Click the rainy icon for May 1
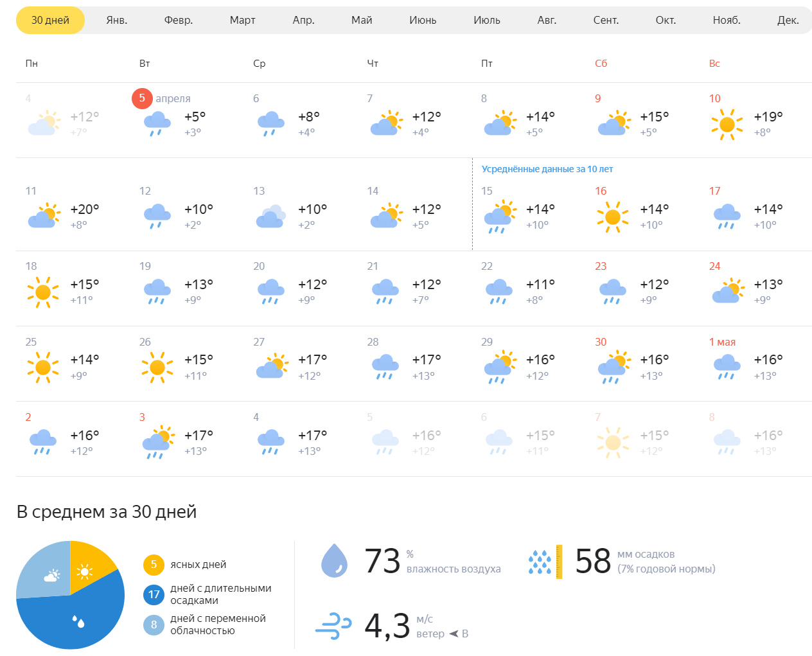 click(727, 368)
